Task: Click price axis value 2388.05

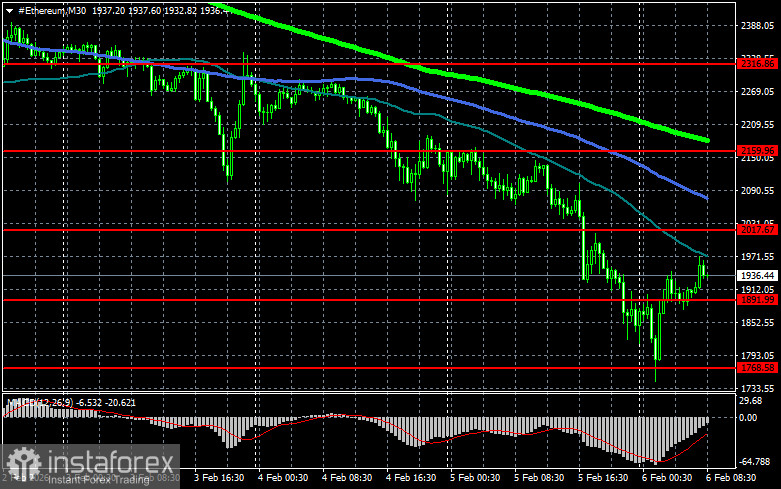Action: pos(757,26)
